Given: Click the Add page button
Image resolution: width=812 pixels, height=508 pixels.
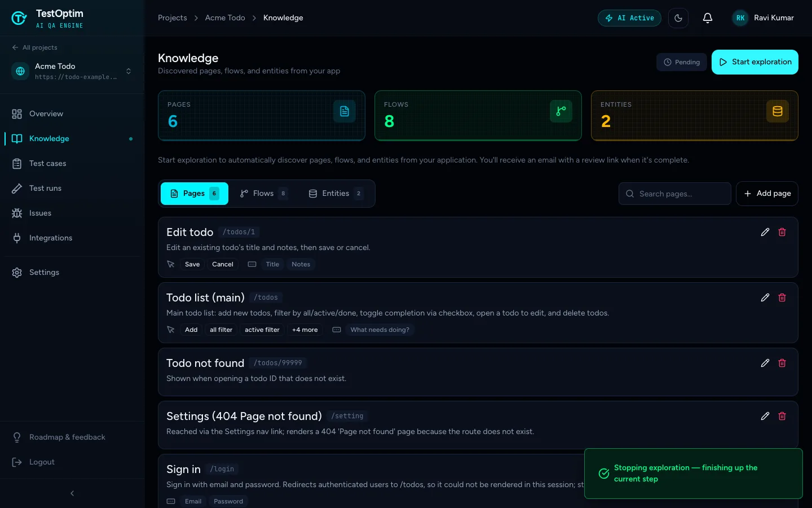Looking at the screenshot, I should [767, 194].
